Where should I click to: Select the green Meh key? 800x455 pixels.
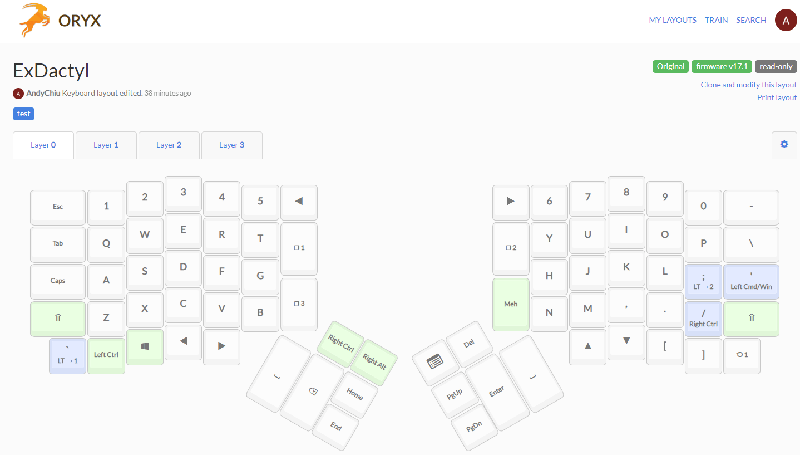511,304
